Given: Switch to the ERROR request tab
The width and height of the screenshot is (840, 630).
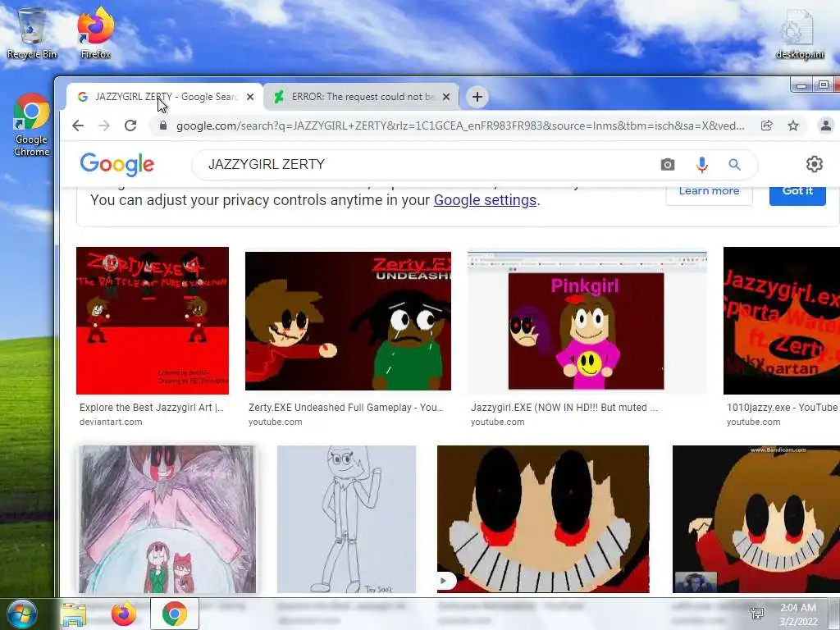Looking at the screenshot, I should point(362,97).
